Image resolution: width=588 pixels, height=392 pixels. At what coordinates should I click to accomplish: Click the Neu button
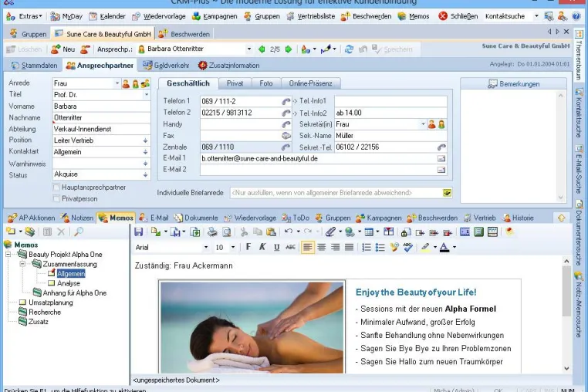tap(63, 49)
